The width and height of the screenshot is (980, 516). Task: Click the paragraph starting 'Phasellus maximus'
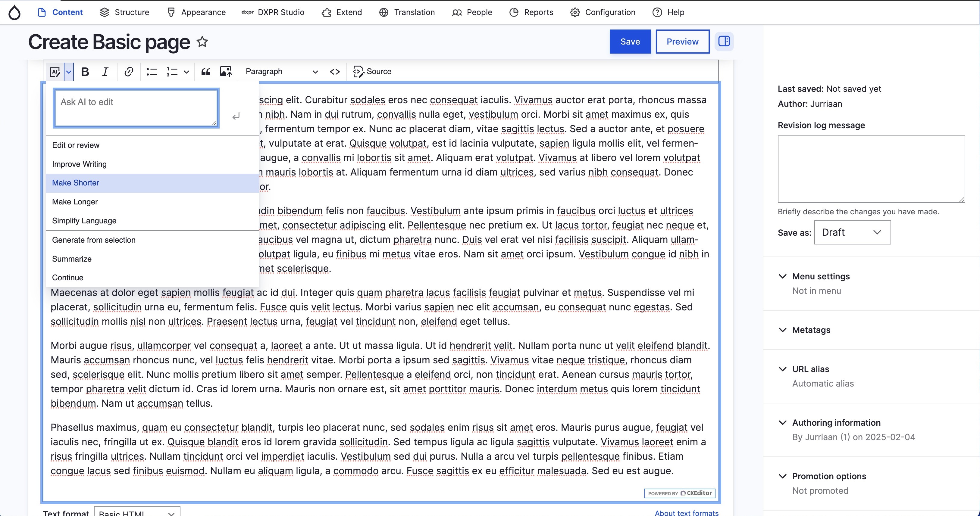(378, 449)
